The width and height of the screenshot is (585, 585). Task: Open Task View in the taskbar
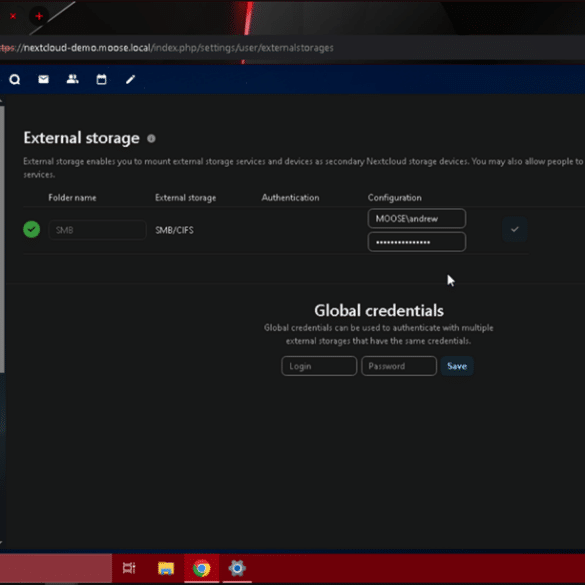(x=129, y=568)
